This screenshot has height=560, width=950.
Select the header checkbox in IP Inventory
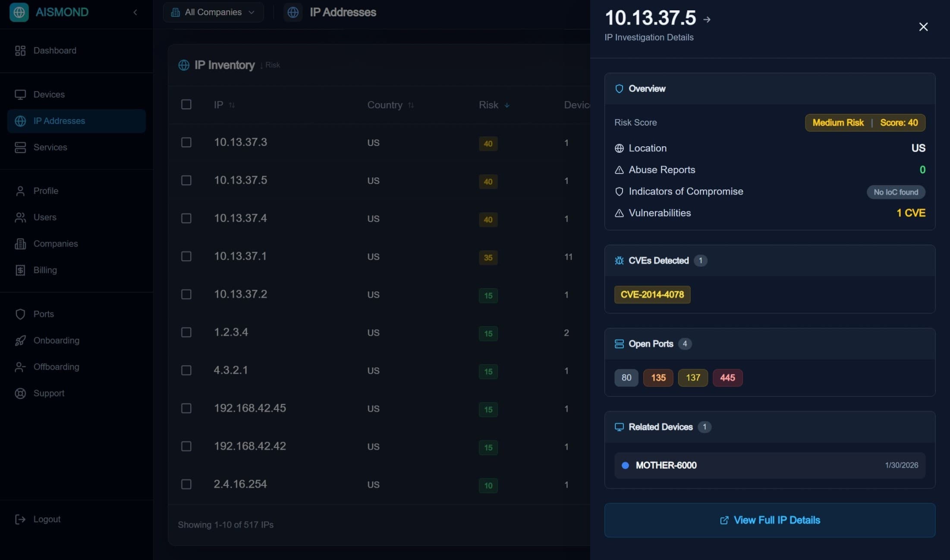click(186, 104)
